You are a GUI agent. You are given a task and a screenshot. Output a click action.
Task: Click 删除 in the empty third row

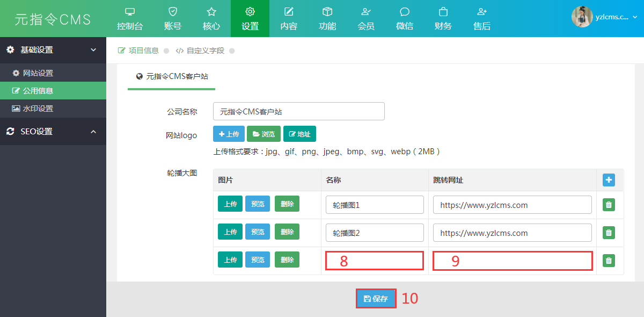[287, 260]
